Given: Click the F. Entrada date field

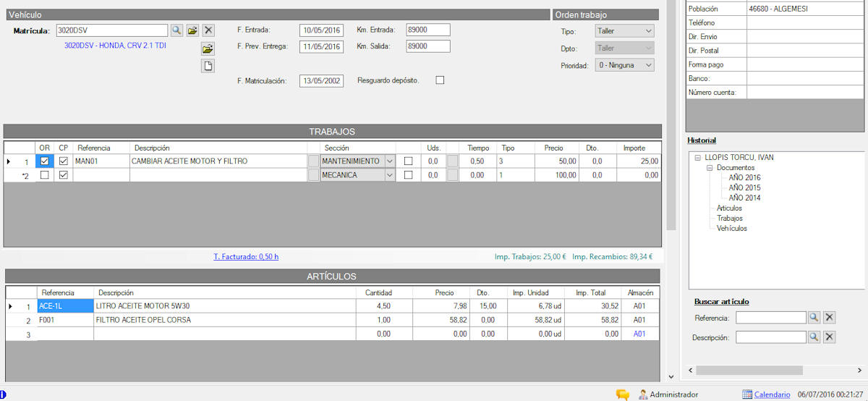Looking at the screenshot, I should [x=321, y=30].
